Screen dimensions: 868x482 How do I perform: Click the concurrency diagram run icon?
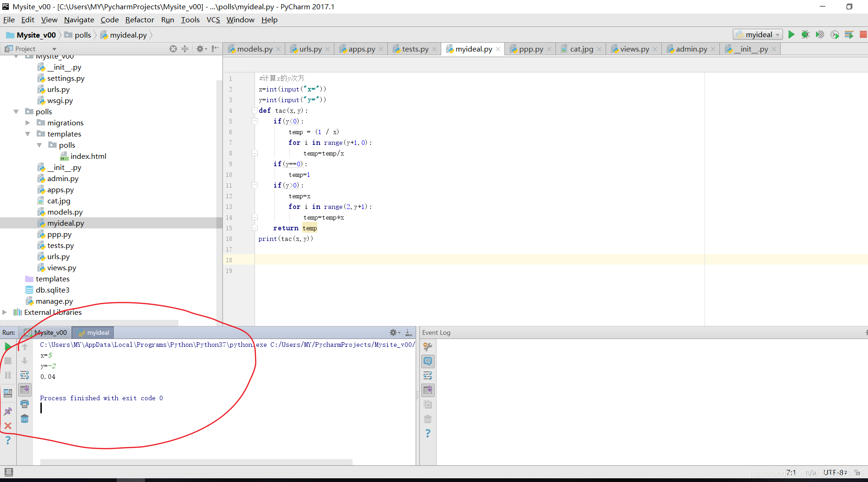point(849,34)
